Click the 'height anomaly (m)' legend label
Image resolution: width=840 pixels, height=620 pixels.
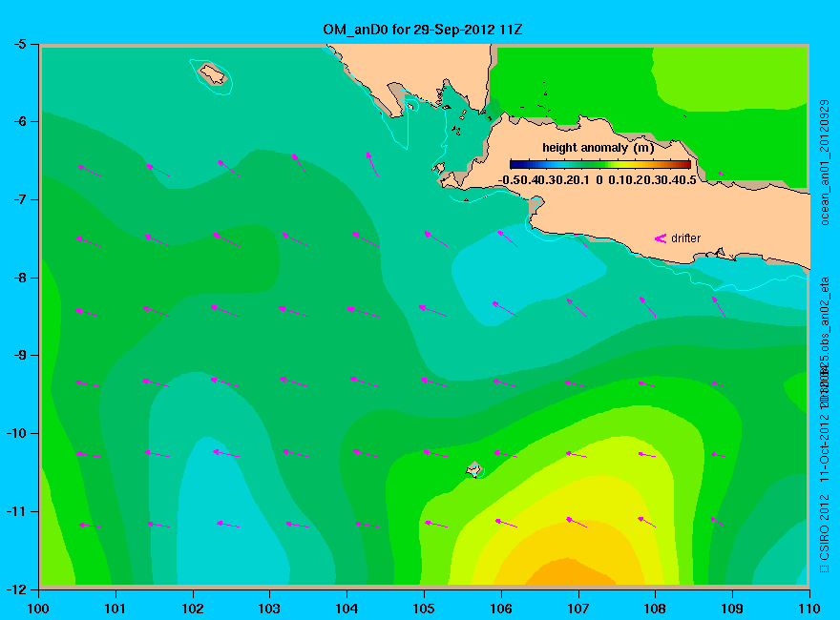click(x=598, y=148)
